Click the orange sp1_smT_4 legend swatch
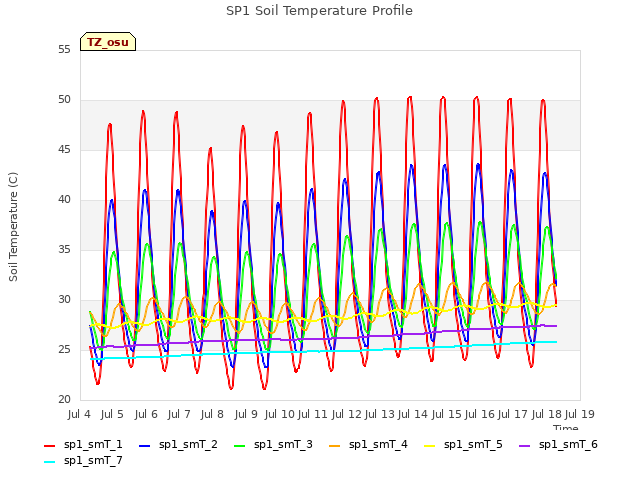640x480 pixels. click(x=334, y=446)
